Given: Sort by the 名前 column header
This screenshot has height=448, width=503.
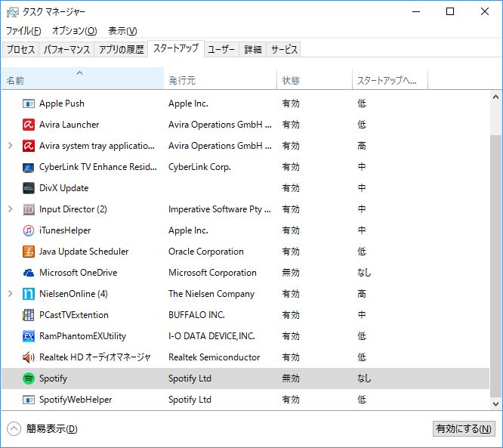Looking at the screenshot, I should [82, 79].
